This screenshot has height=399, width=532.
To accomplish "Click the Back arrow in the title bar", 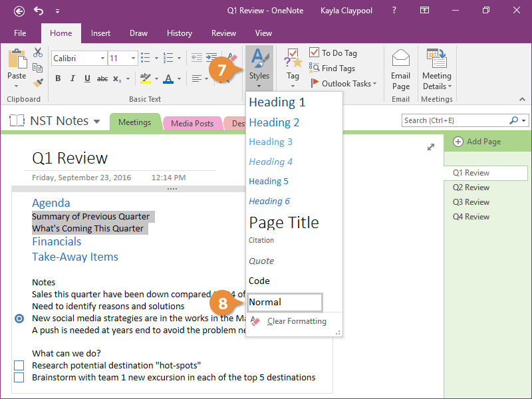I will [19, 11].
